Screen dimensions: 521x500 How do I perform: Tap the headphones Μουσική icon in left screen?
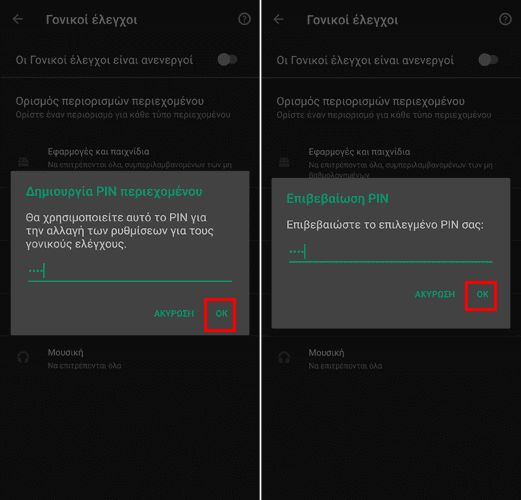pyautogui.click(x=23, y=358)
